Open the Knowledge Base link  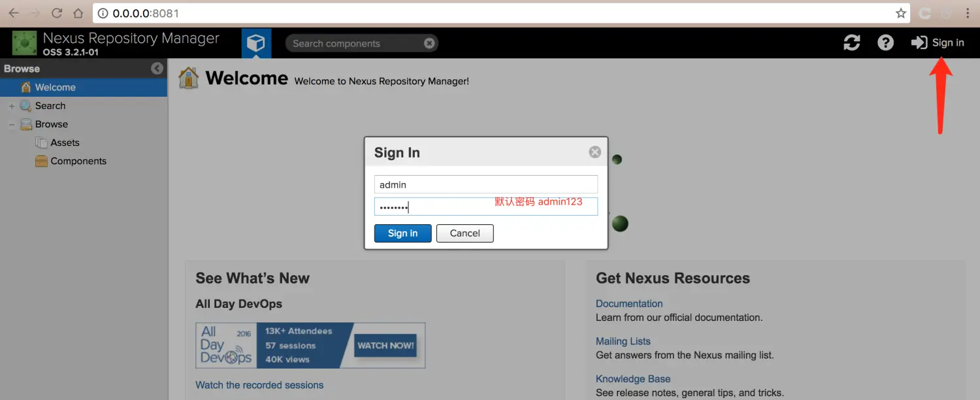(633, 378)
